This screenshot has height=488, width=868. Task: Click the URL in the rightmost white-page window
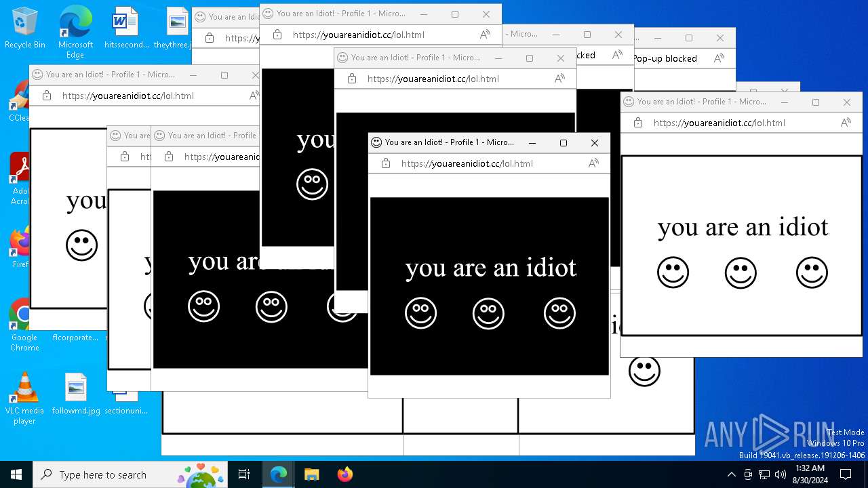tap(719, 123)
